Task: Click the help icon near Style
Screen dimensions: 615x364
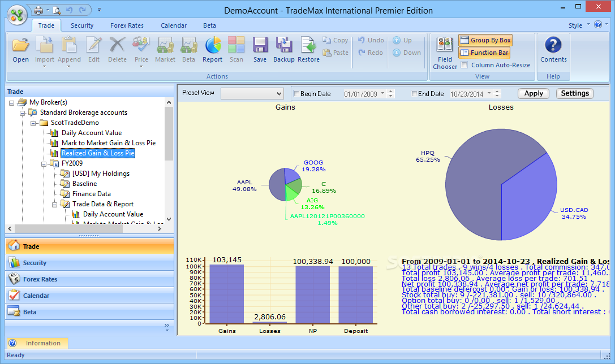Action: click(597, 25)
